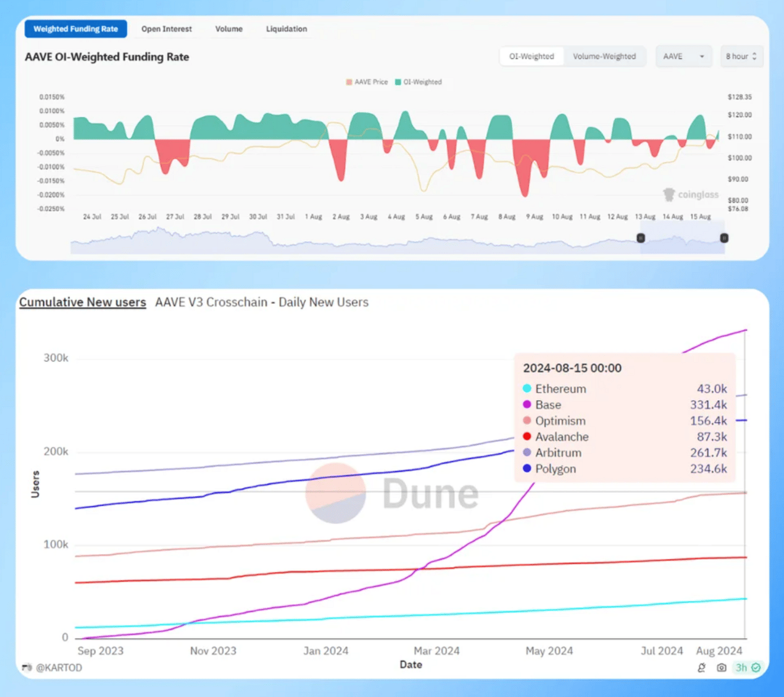Open the Cumulative New users link
784x697 pixels.
83,302
